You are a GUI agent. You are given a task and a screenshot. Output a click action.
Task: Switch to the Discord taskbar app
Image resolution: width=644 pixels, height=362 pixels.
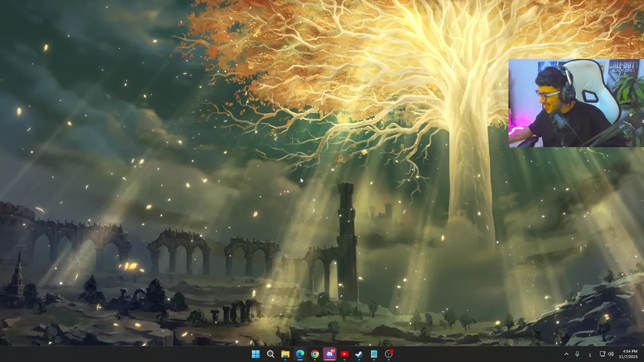click(330, 354)
